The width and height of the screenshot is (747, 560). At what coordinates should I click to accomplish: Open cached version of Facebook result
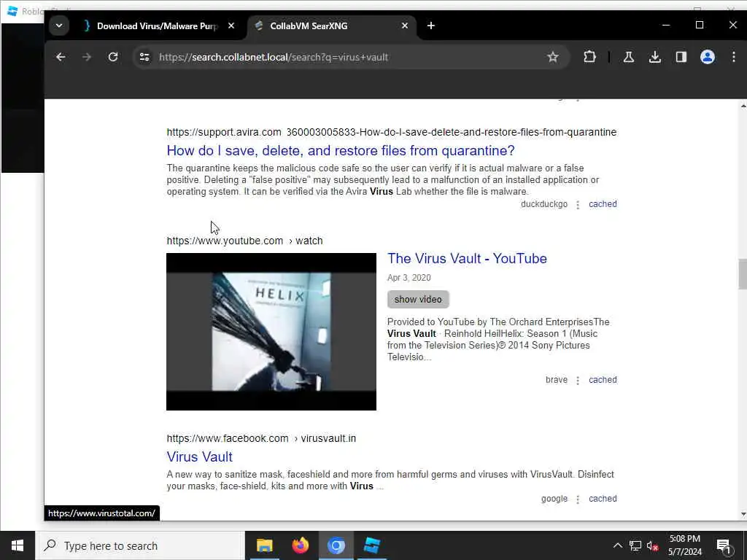(603, 499)
